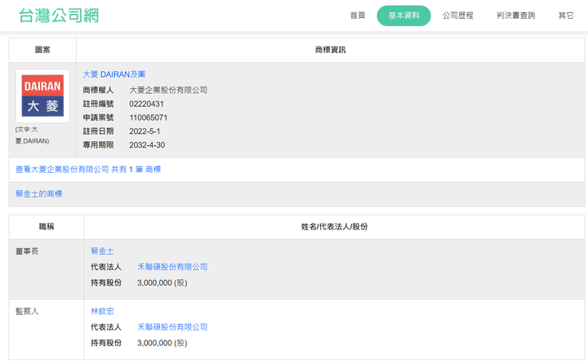View 查看大菱企業股份有限公司 共有 1 筆 商標 link
Viewport: 588px width, 364px height.
coord(88,170)
